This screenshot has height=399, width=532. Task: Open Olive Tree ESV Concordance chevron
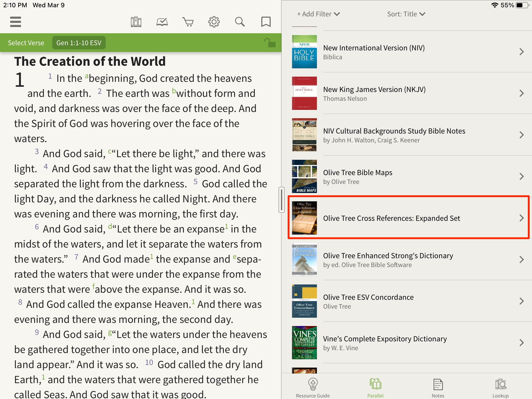pyautogui.click(x=522, y=301)
